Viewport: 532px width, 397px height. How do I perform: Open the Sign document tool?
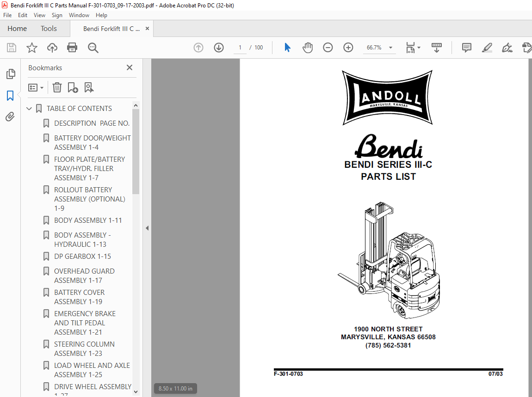coord(507,48)
